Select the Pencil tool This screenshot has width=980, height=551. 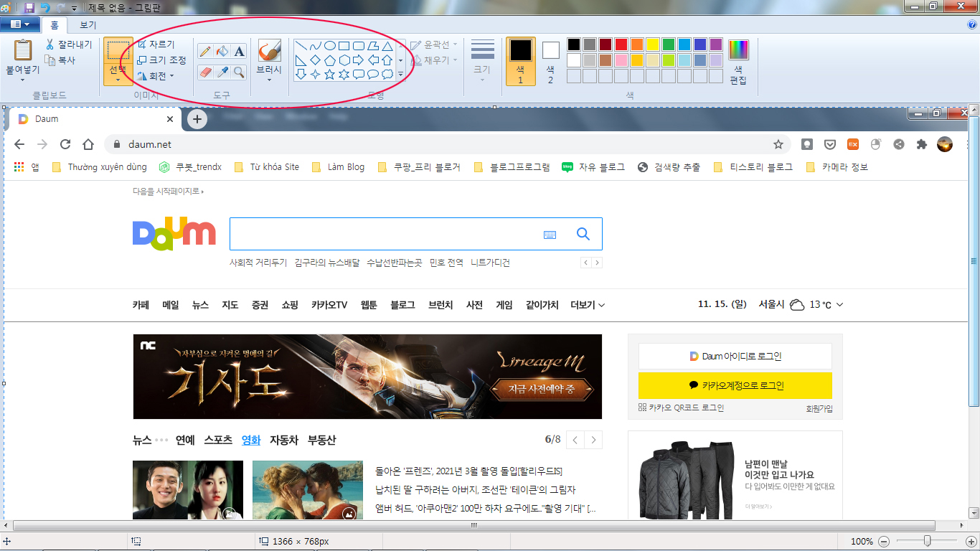(x=205, y=51)
